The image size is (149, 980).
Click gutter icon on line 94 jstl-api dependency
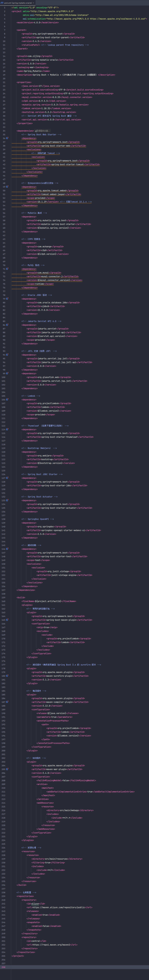7,355
